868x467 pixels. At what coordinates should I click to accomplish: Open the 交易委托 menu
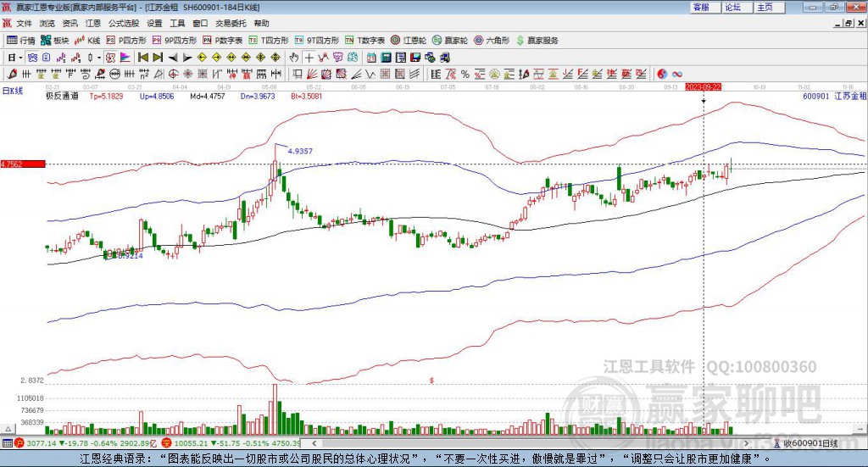[x=231, y=23]
